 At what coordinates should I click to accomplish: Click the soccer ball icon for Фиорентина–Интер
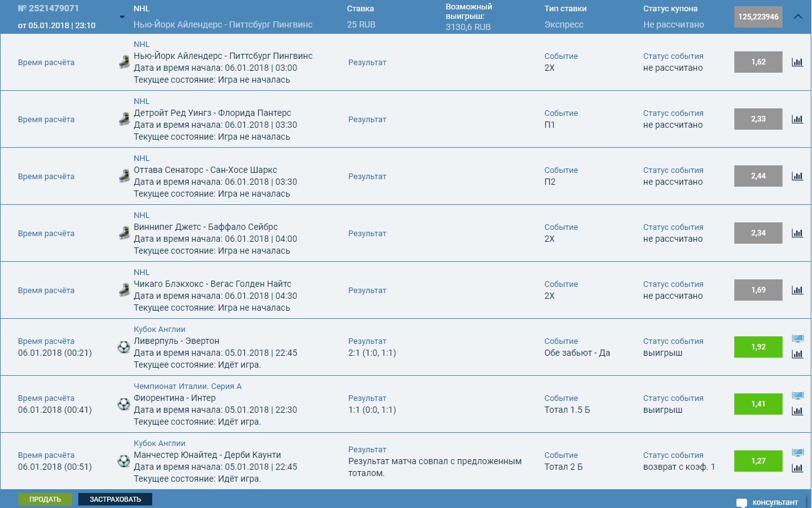coord(123,404)
